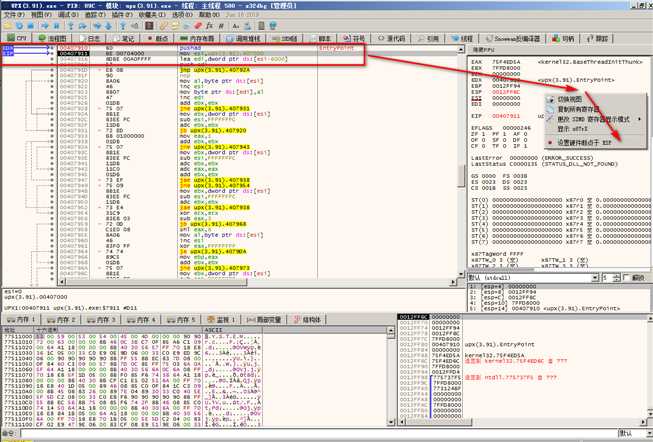Open the Plugins (插件) menu
The image size is (653, 442).
tap(122, 15)
